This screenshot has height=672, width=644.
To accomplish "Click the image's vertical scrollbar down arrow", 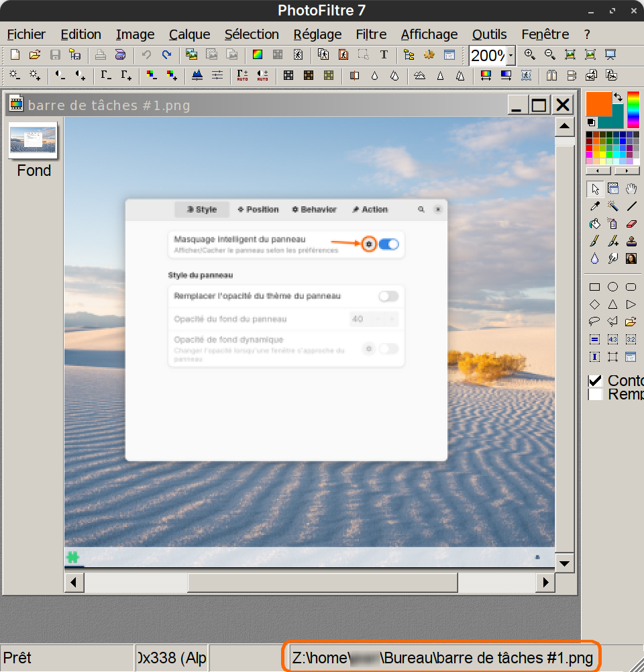I will [x=564, y=563].
